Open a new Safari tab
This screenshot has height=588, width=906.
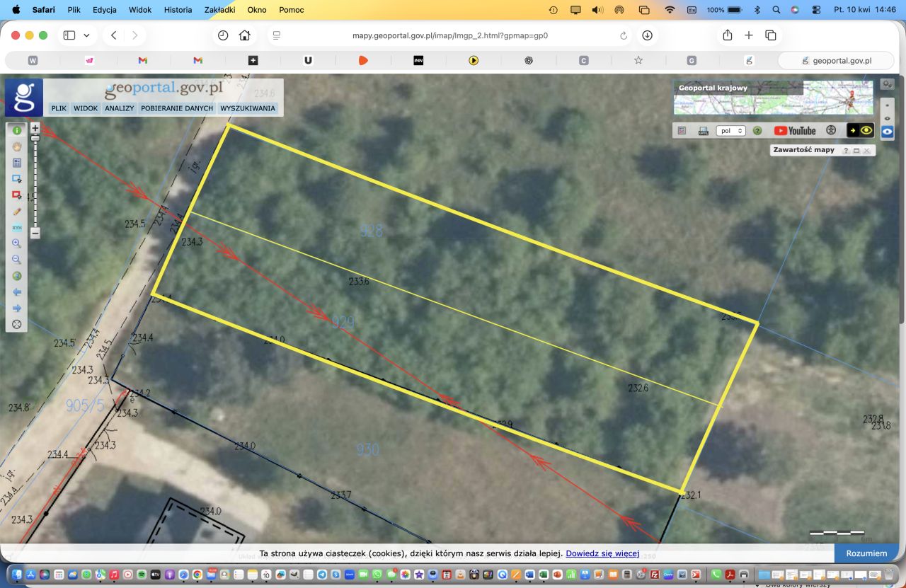749,35
